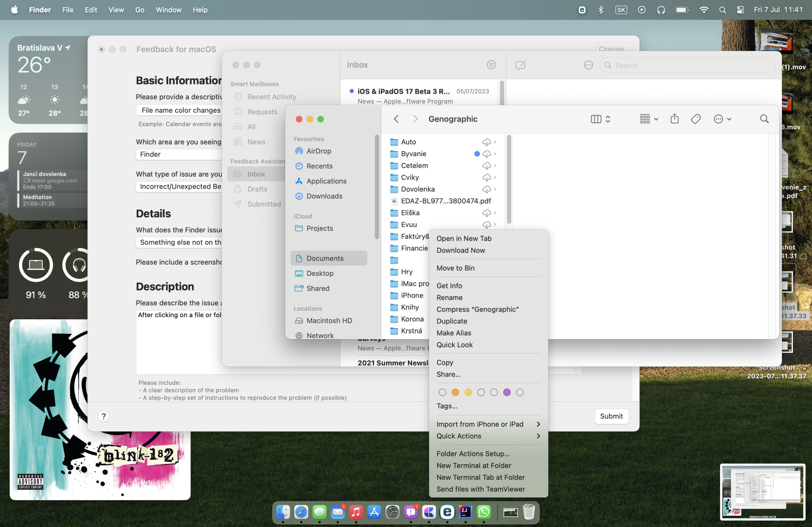Screen dimensions: 812x527
Task: Select the purple tag color circle
Action: point(507,392)
